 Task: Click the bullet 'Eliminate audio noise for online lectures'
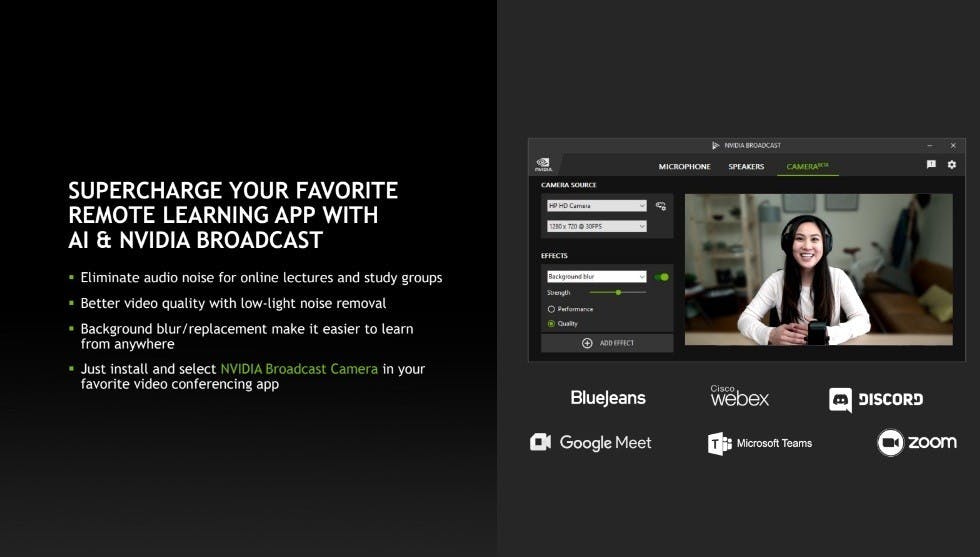(x=261, y=278)
